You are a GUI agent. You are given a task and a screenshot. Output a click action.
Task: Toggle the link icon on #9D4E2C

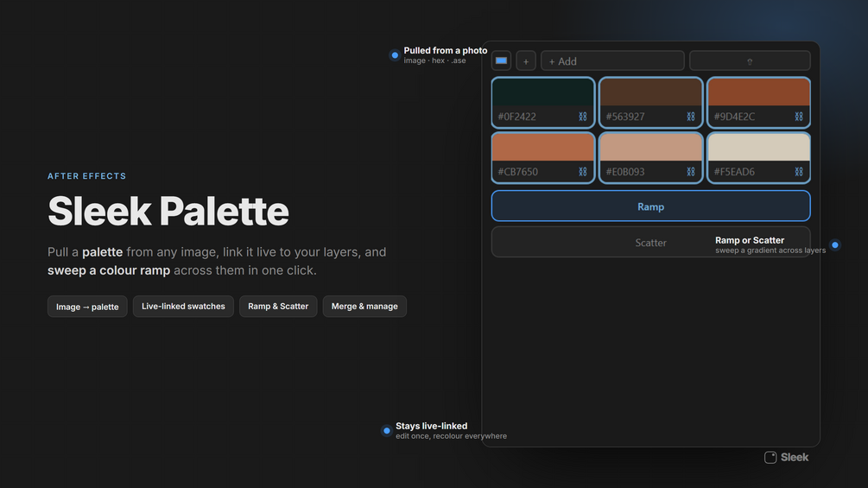click(798, 117)
